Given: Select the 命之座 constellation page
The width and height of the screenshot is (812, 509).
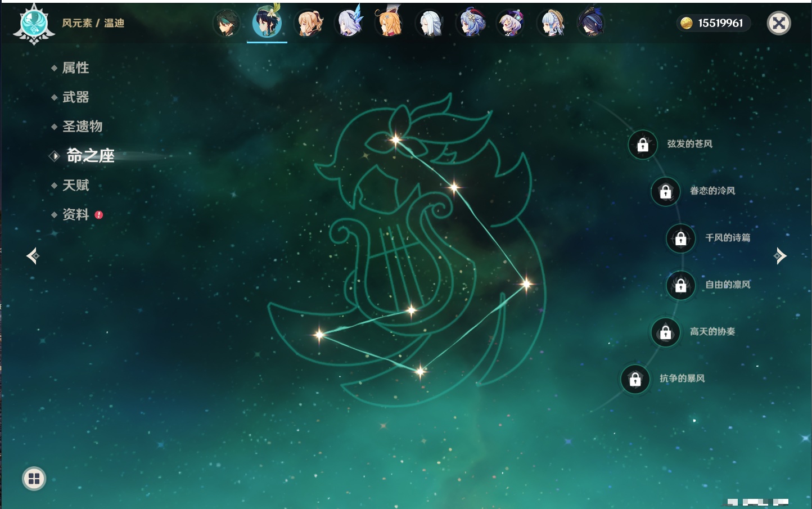Looking at the screenshot, I should pos(90,156).
